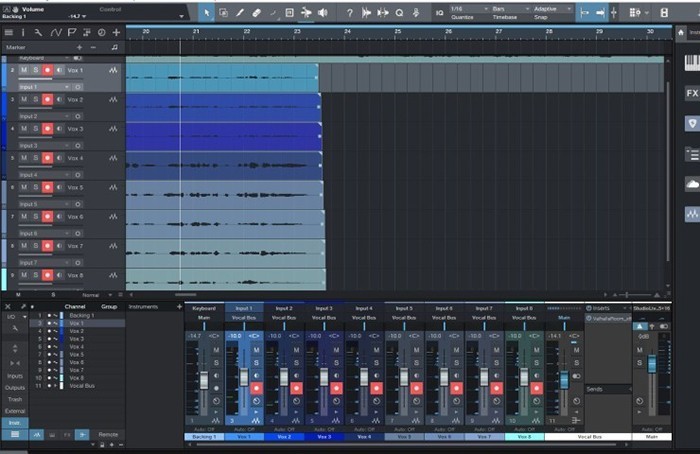This screenshot has height=454, width=700.
Task: Open the cloud browser icon
Action: click(692, 183)
